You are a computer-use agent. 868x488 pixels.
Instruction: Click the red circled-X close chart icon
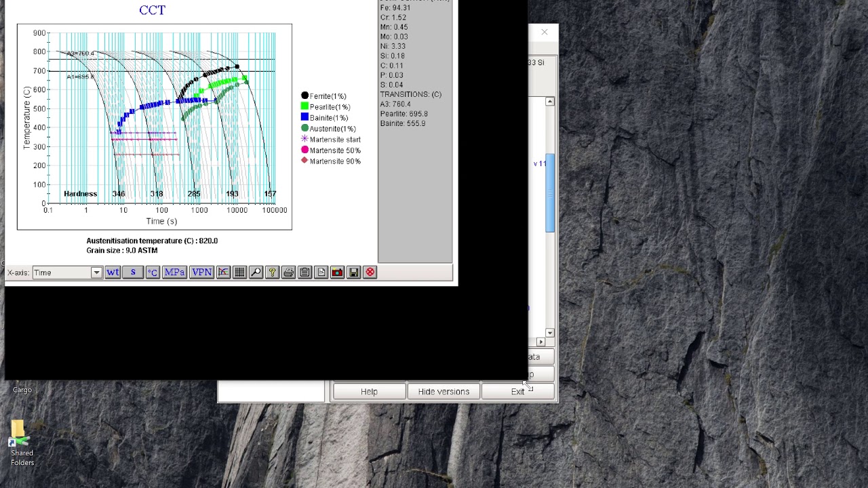coord(370,272)
